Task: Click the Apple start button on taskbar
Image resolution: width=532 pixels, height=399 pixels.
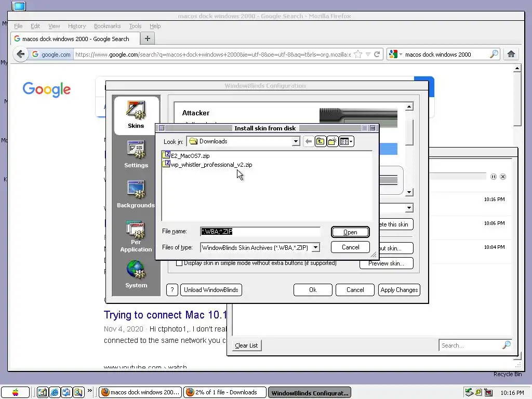Action: pos(15,393)
